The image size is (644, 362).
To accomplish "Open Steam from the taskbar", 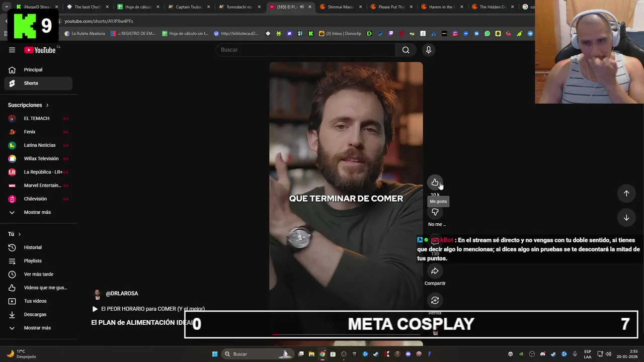I will click(x=376, y=354).
